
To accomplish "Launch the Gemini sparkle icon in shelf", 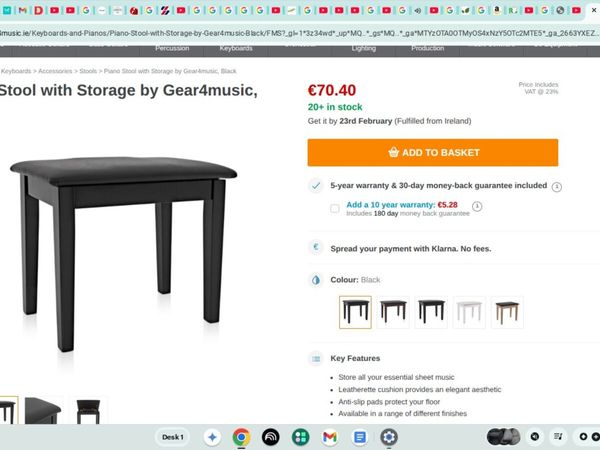I will pyautogui.click(x=212, y=437).
